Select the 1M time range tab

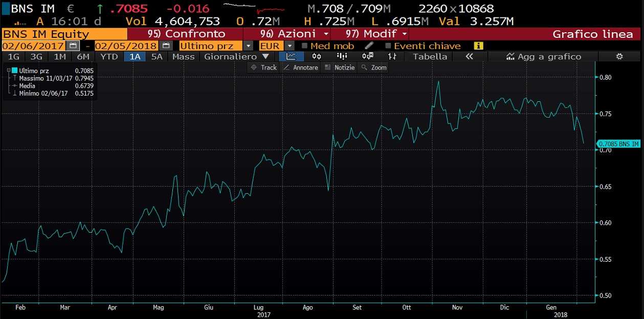click(60, 57)
